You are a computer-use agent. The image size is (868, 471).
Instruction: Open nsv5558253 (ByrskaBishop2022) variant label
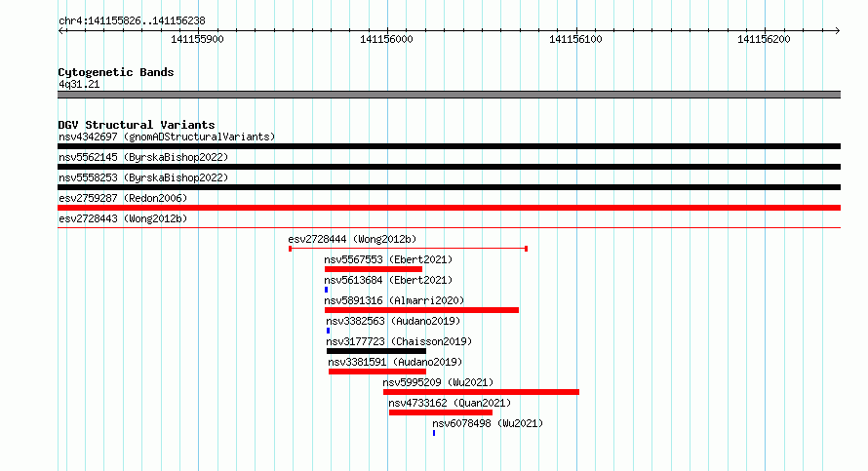click(x=143, y=177)
